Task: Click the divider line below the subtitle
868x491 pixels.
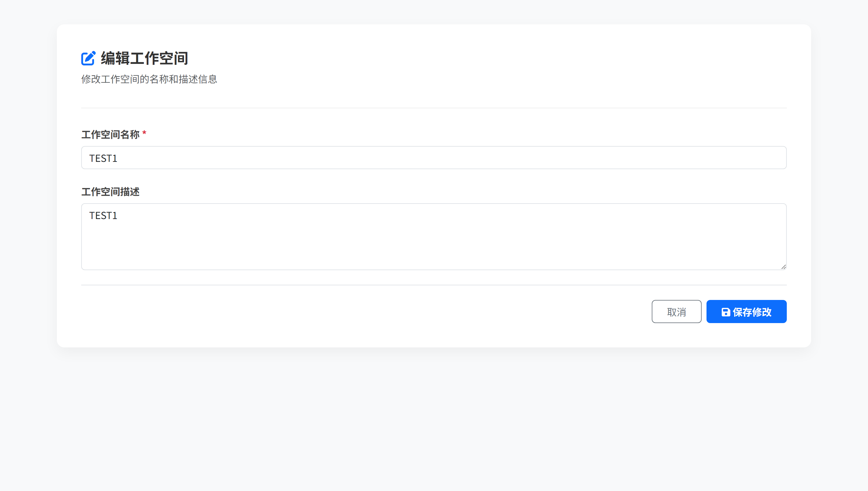Action: (433, 108)
